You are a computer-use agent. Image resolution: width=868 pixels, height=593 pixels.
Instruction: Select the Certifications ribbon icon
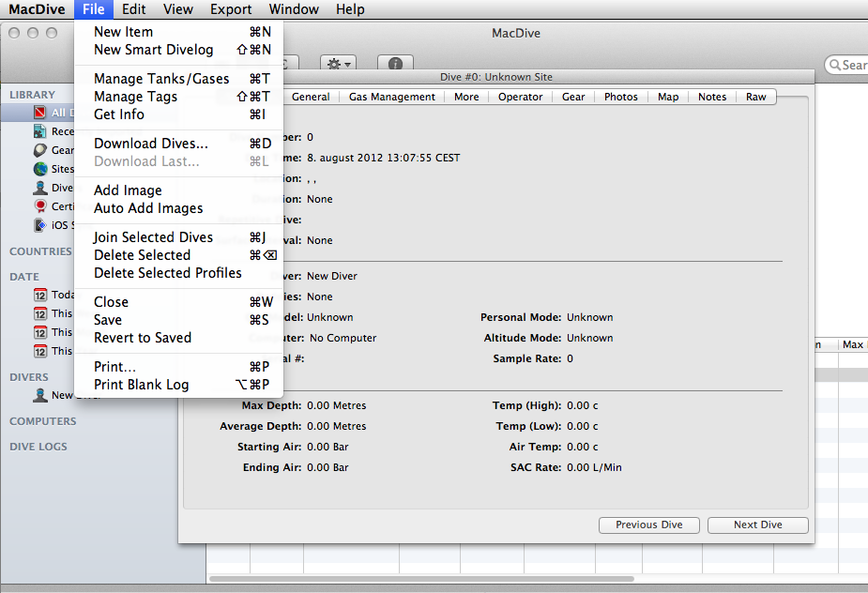[40, 206]
